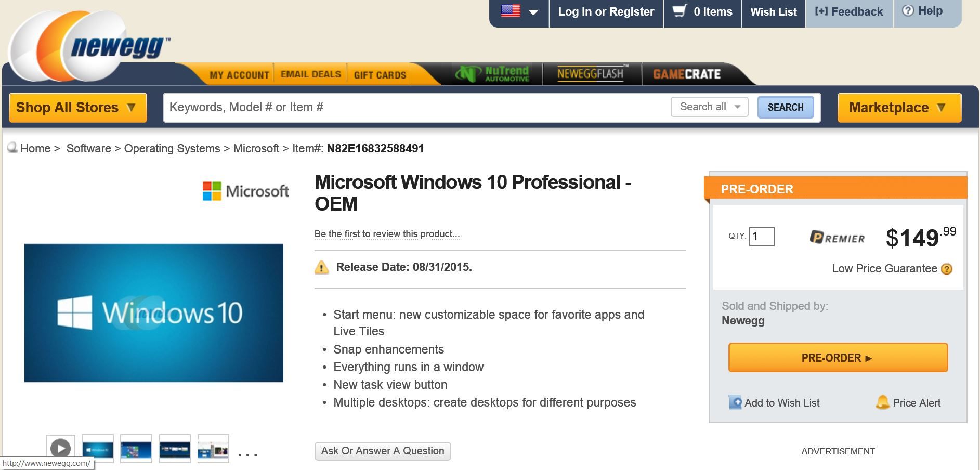Image resolution: width=980 pixels, height=470 pixels.
Task: Select the Windows 10 logo thumbnail
Action: tap(98, 449)
